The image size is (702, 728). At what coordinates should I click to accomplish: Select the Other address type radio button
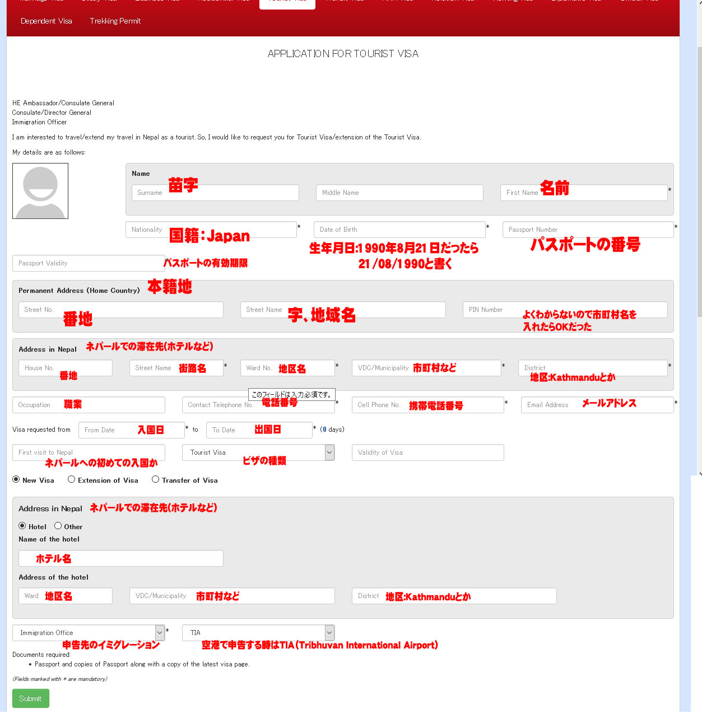(58, 526)
